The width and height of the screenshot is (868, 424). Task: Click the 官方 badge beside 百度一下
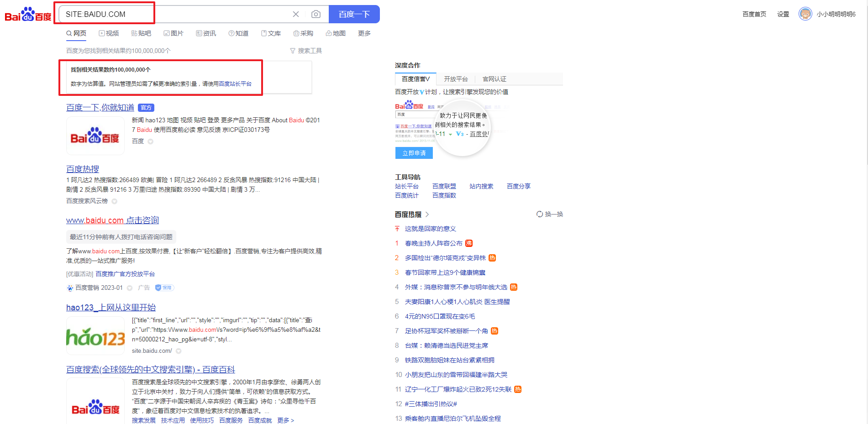coord(146,108)
